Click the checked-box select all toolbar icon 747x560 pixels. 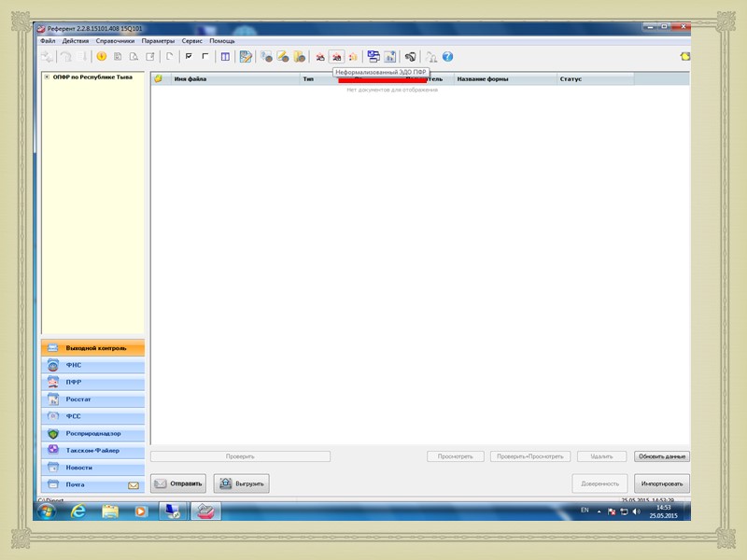coord(189,57)
